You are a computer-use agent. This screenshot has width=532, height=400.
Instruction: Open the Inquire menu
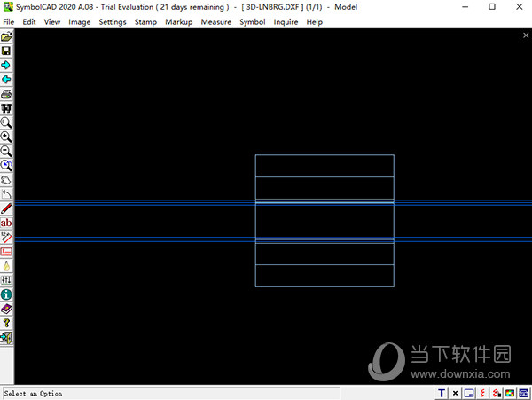pos(286,21)
